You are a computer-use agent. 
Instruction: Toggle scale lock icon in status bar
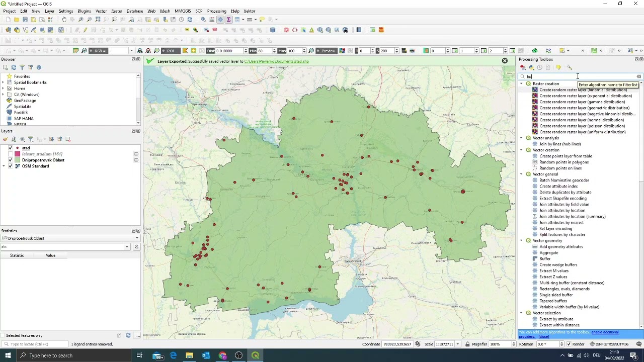coord(467,344)
